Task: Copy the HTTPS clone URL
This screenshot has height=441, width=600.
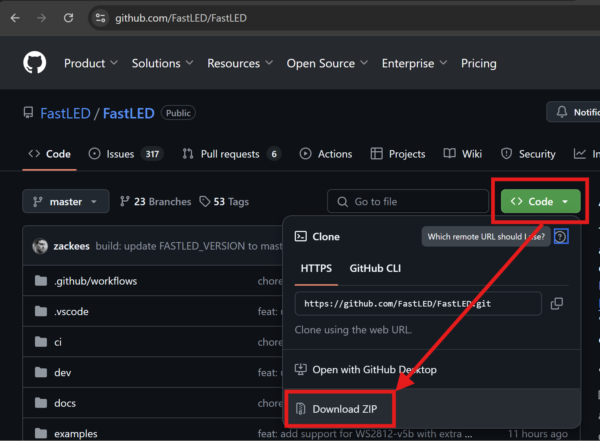Action: (x=557, y=303)
